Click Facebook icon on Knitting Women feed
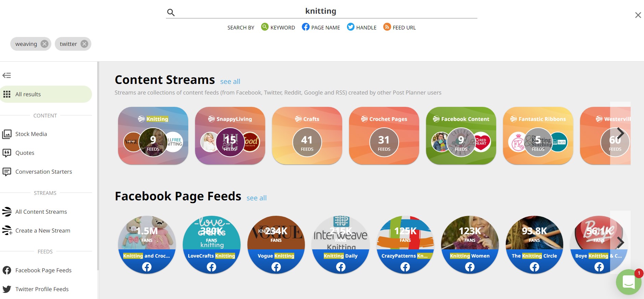The height and width of the screenshot is (299, 644). coord(470,267)
